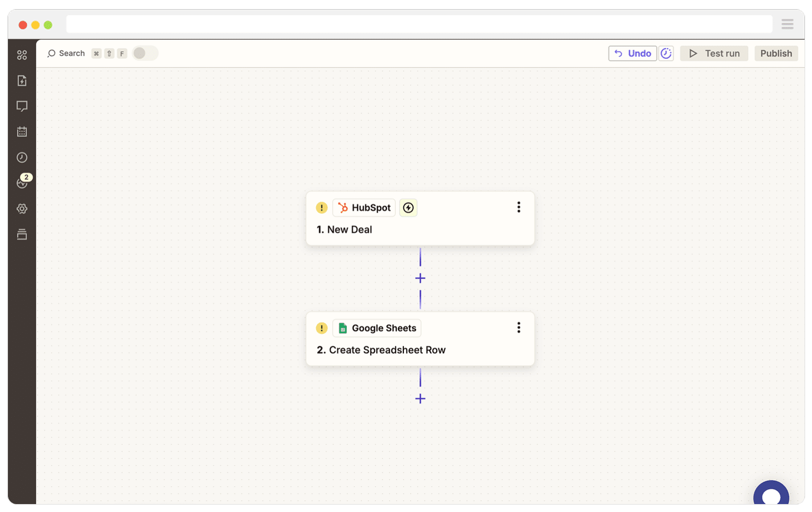The image size is (812, 512).
Task: Open the Schedule calendar icon in sidebar
Action: tap(22, 132)
